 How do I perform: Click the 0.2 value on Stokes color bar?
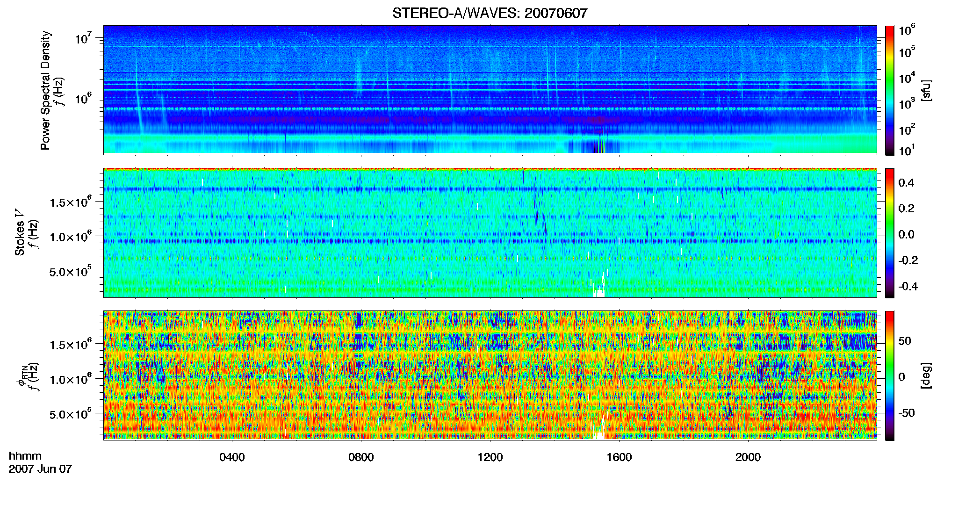click(x=906, y=209)
